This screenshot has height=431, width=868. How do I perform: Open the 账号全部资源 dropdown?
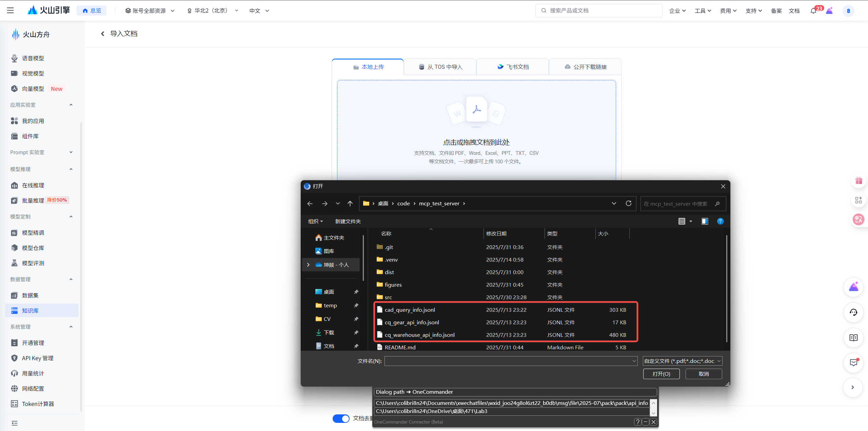[x=150, y=11]
